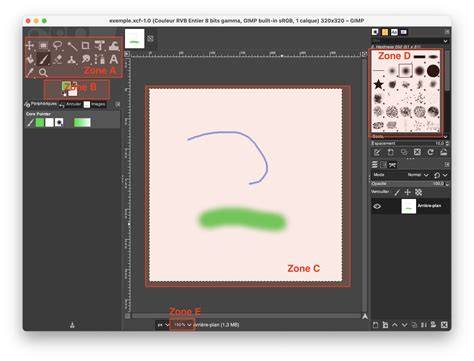
Task: Select the Clone stamp tool
Action: click(x=72, y=59)
